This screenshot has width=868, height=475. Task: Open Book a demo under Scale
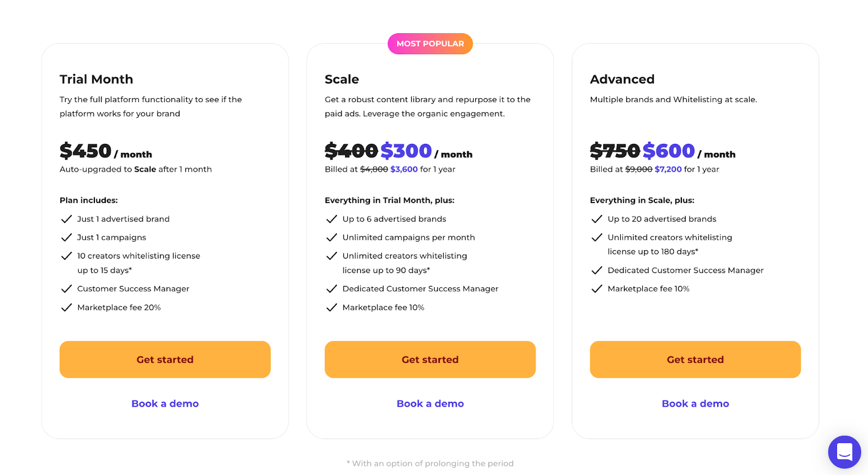pos(430,403)
